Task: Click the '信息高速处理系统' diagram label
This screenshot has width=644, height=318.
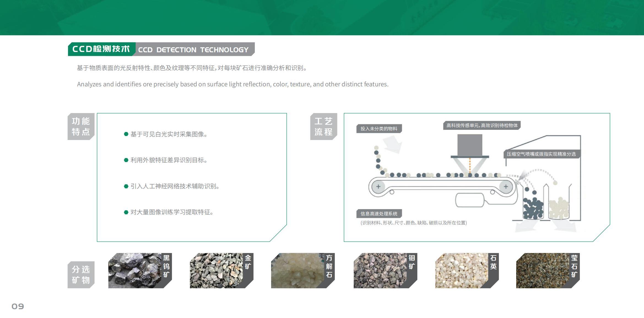Action: [x=379, y=214]
